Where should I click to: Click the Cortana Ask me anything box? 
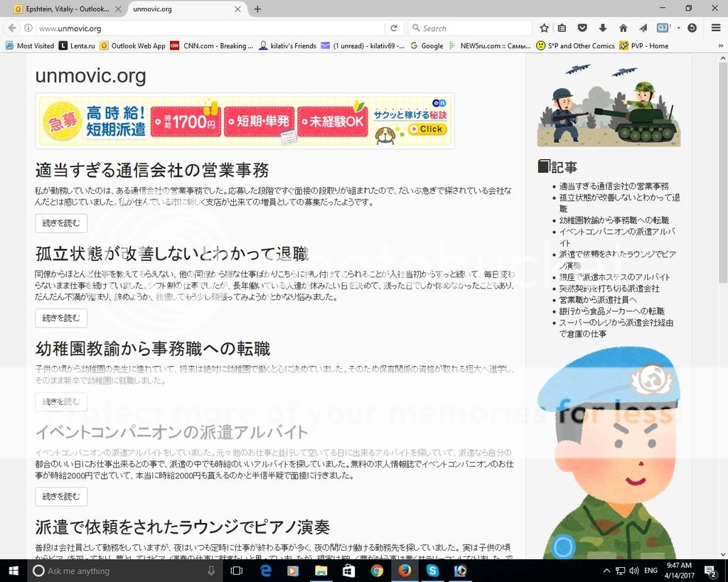124,571
